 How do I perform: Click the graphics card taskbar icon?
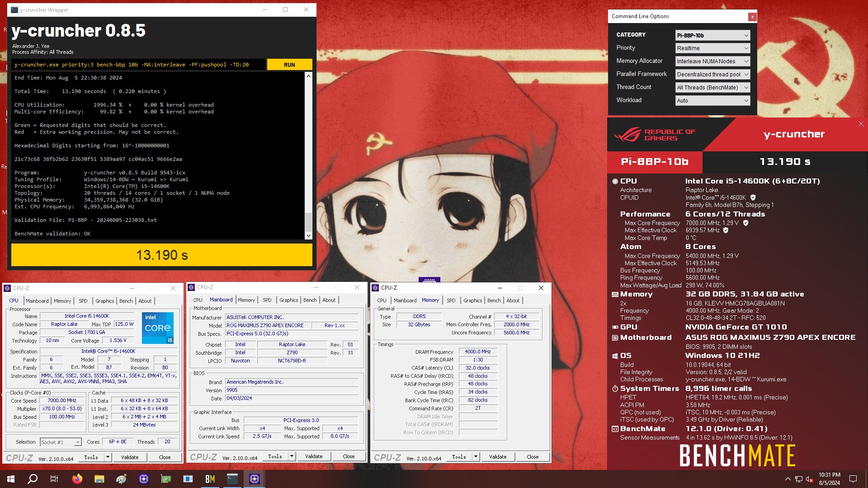coord(166,479)
